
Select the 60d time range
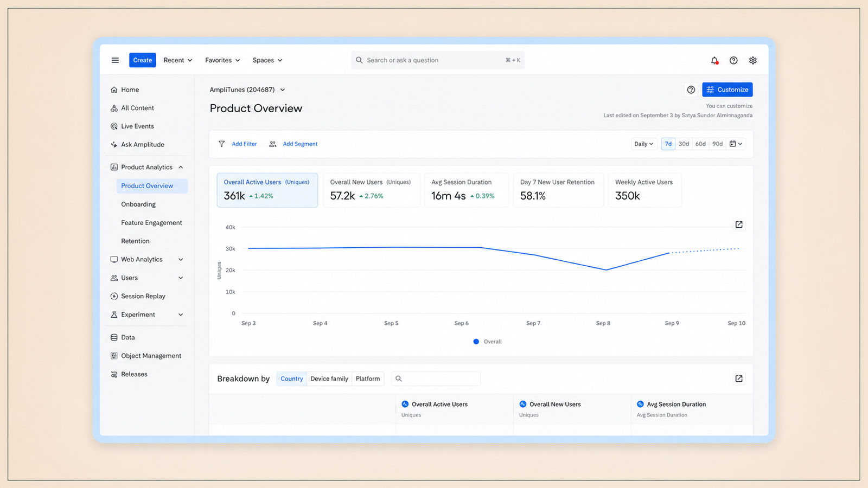700,144
